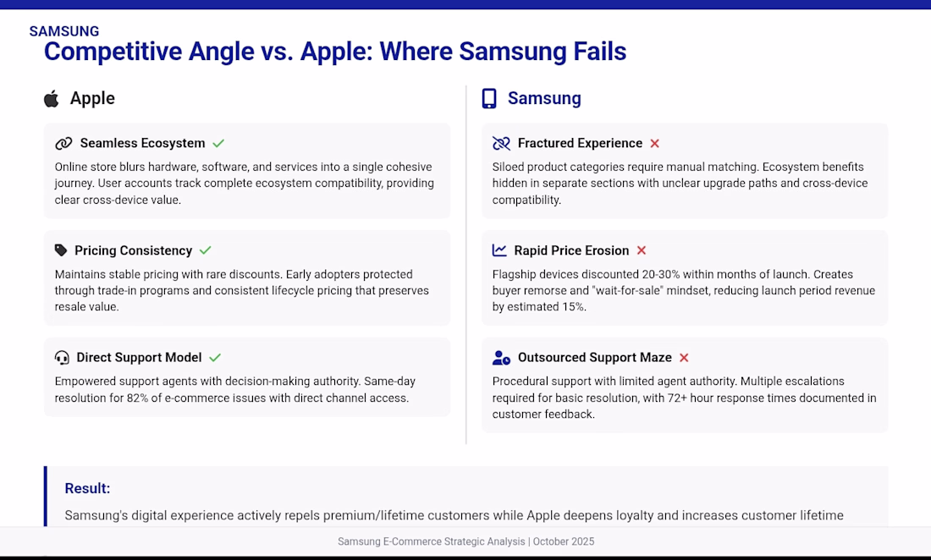
Task: Click the red X after Fractured Experience
Action: pyautogui.click(x=654, y=144)
